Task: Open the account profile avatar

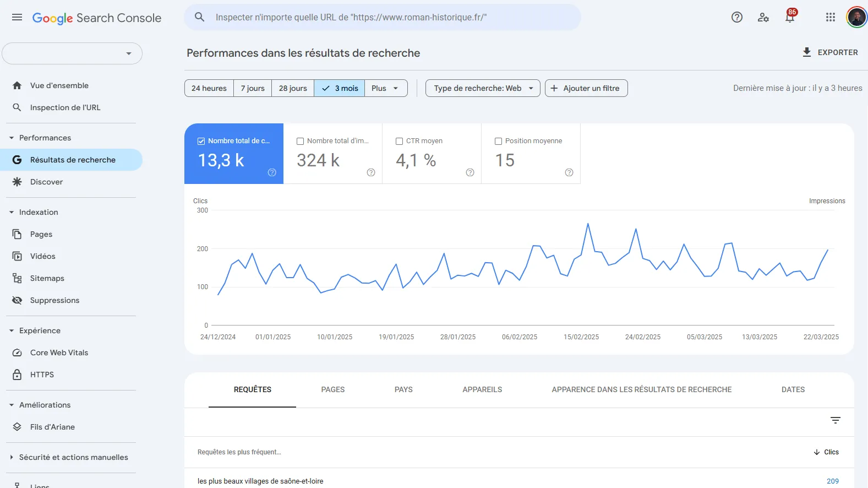Action: click(856, 17)
